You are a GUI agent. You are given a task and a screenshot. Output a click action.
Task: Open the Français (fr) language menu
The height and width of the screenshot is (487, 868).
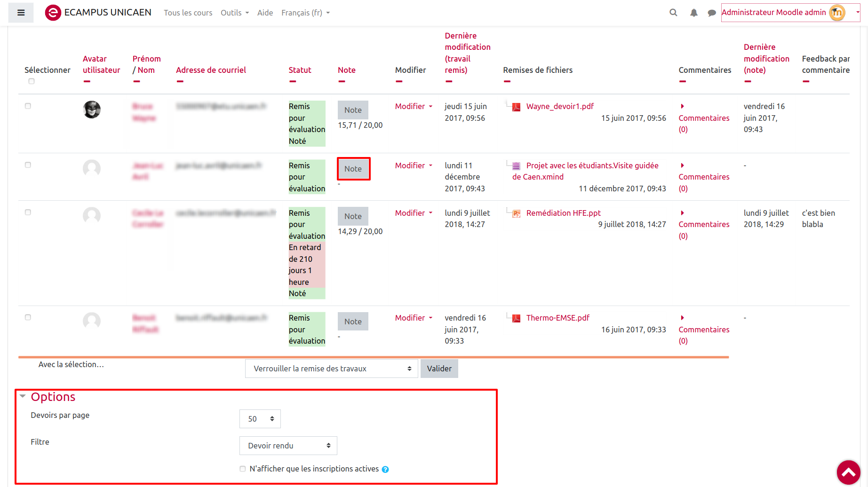[305, 13]
